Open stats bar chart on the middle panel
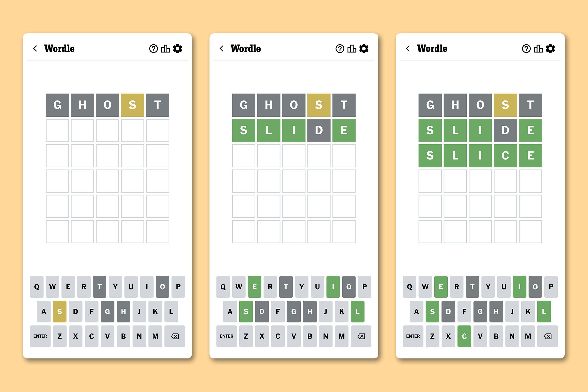Image resolution: width=588 pixels, height=392 pixels. tap(352, 49)
